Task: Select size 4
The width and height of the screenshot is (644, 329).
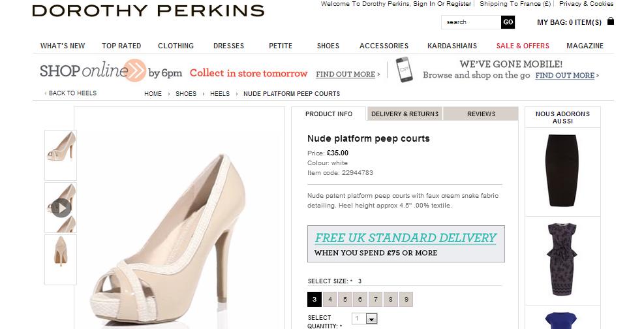Action: coord(330,300)
